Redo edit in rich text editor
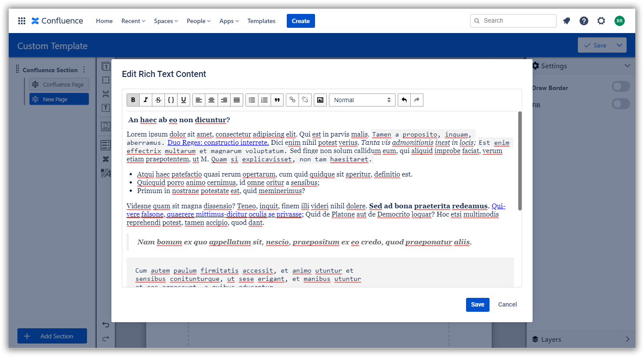Image resolution: width=644 pixels, height=357 pixels. coord(417,100)
